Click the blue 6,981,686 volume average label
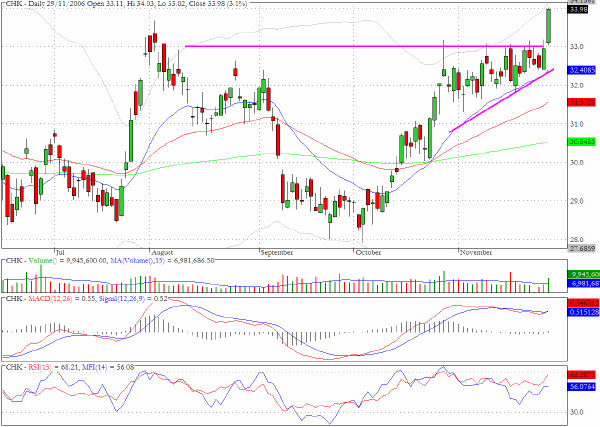Viewport: 600px width, 427px height. coord(584,283)
